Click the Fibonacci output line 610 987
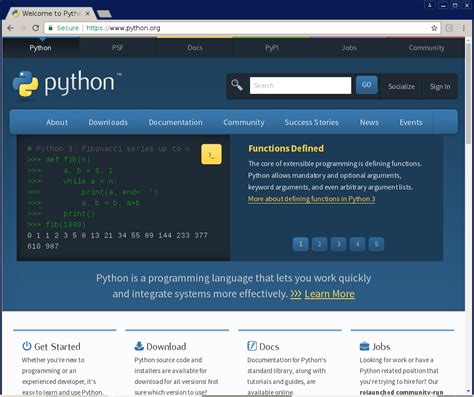This screenshot has height=397, width=474. 43,246
